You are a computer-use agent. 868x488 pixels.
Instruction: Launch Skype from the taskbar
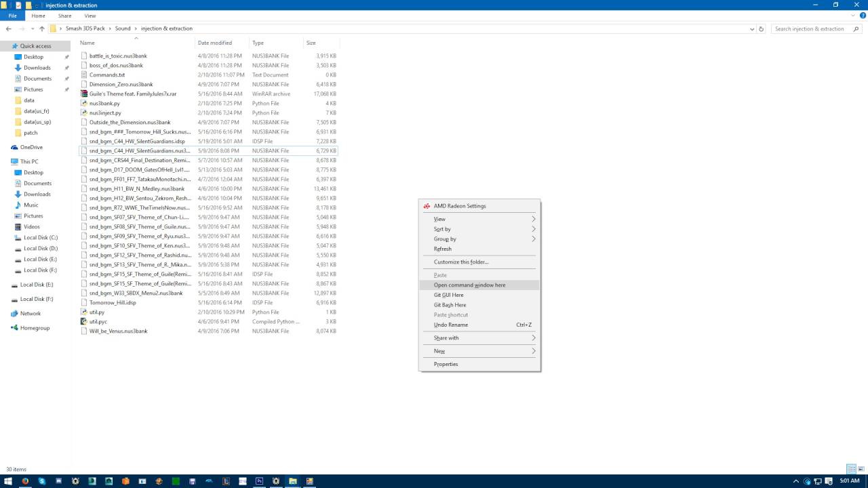pyautogui.click(x=42, y=481)
